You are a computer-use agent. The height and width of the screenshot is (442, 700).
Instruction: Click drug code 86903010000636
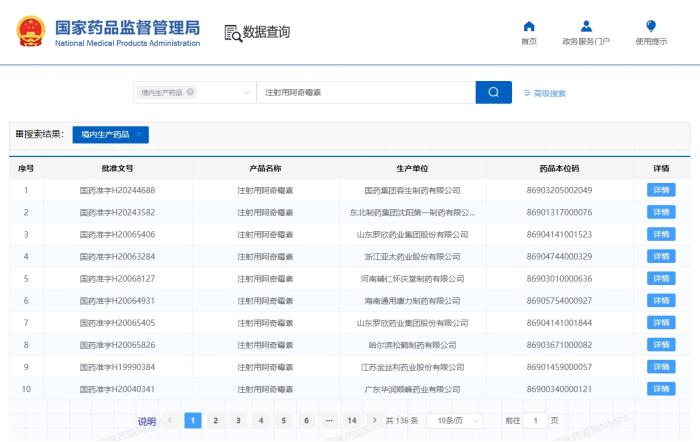click(x=559, y=279)
